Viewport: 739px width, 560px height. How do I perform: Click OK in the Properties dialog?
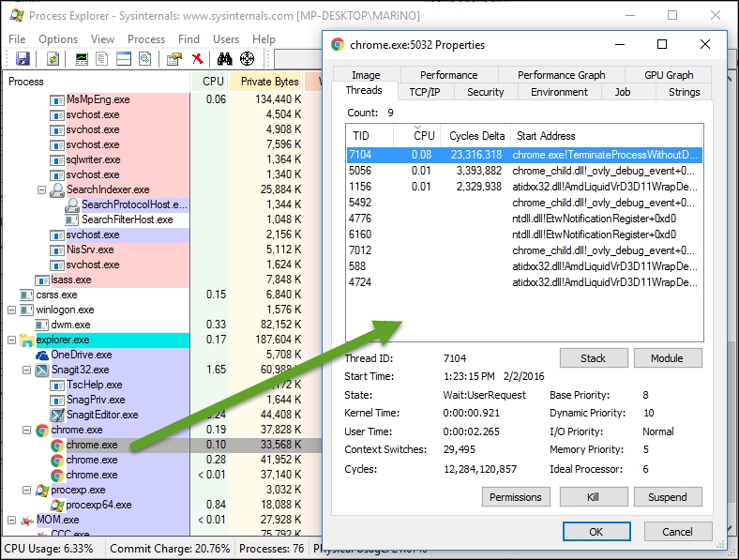(596, 532)
